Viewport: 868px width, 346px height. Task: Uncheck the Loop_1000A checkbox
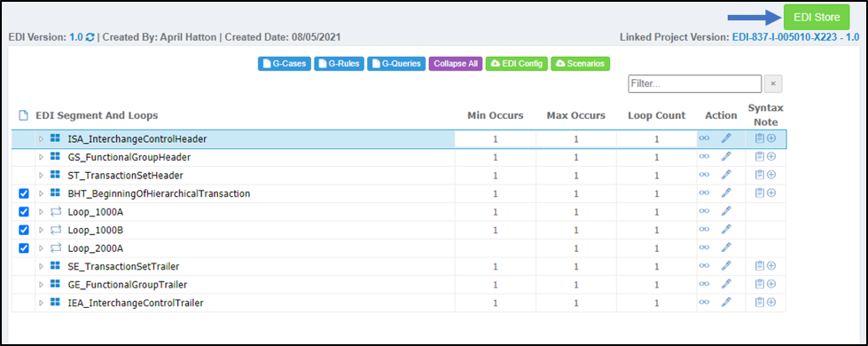pos(23,212)
